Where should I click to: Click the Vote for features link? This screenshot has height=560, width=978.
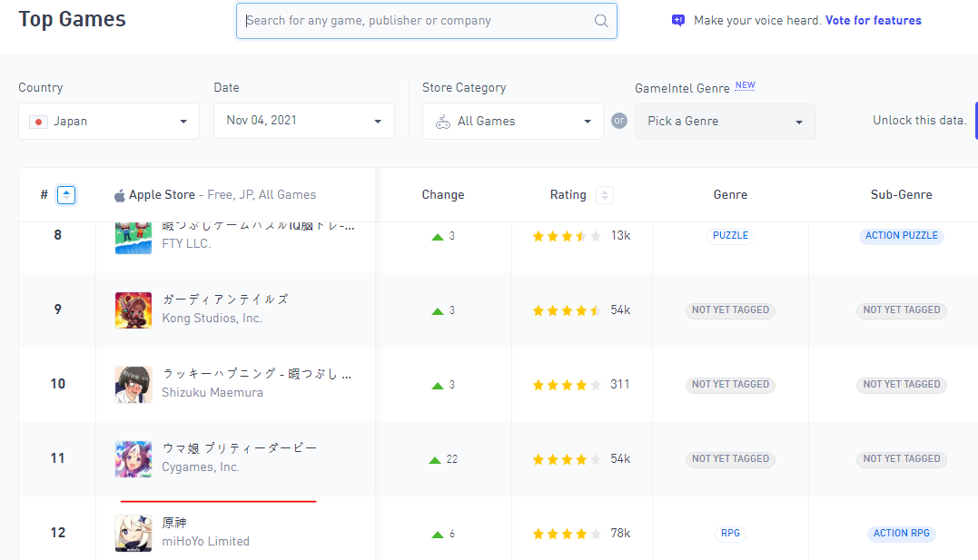[874, 21]
